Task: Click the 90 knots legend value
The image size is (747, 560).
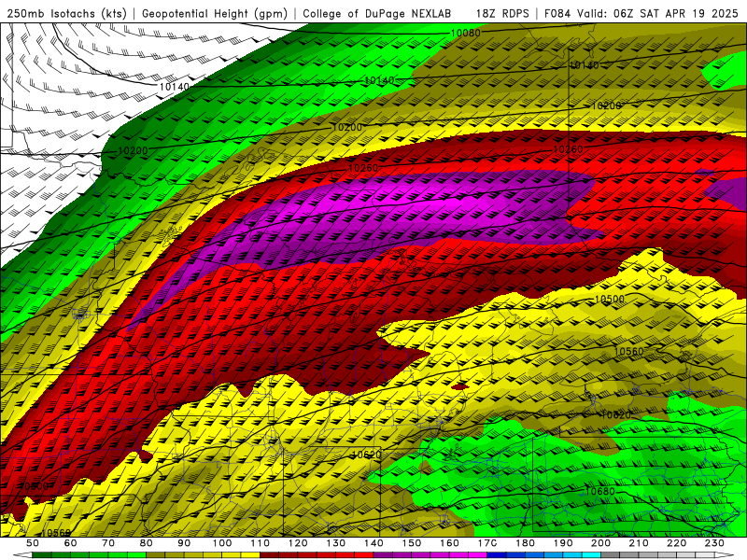Action: (184, 543)
